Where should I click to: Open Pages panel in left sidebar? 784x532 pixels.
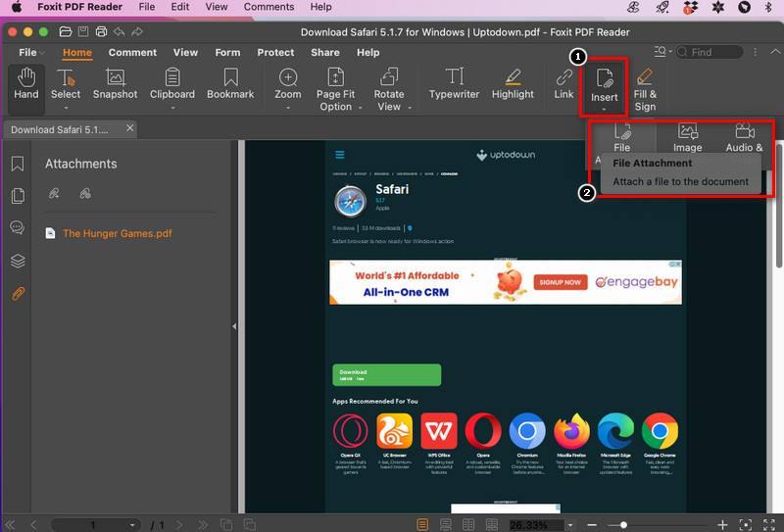tap(18, 196)
